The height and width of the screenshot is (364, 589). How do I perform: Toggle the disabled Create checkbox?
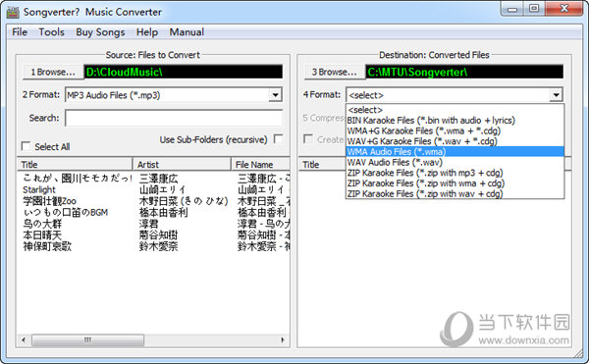pos(308,139)
